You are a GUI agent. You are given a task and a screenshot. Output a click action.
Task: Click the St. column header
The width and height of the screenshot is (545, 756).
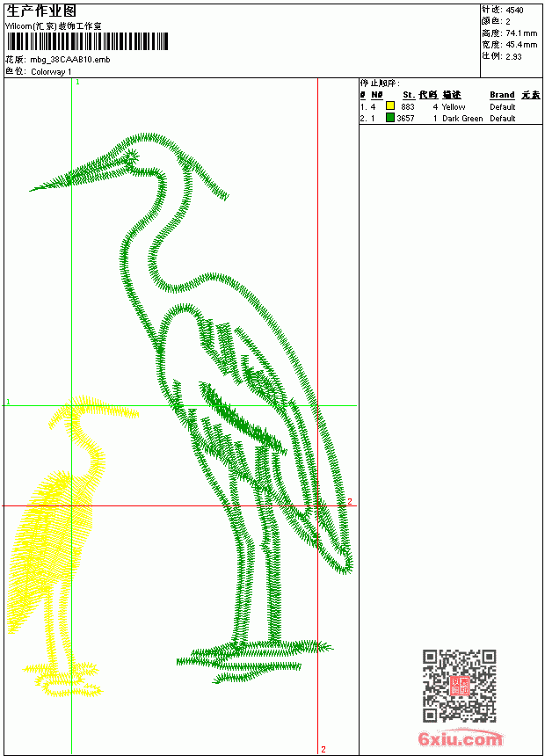[x=409, y=95]
